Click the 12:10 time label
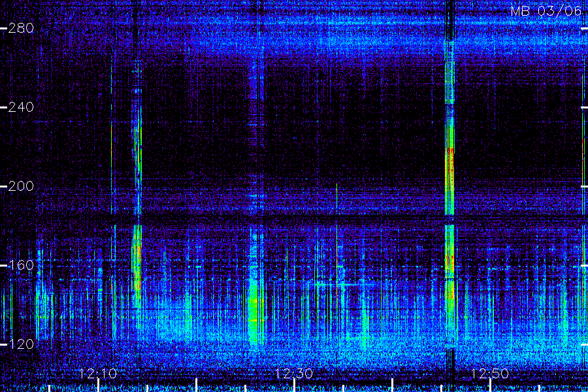 [98, 374]
